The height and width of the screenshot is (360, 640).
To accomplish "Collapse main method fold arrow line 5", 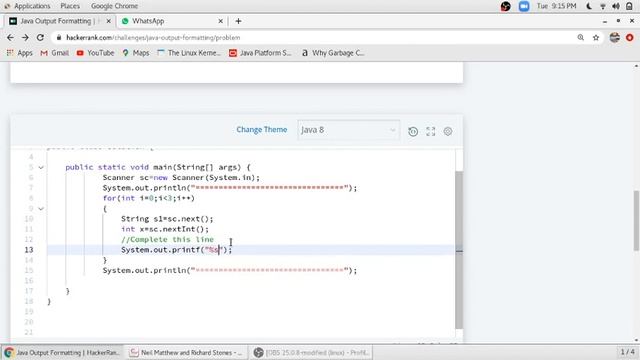I will tap(41, 167).
